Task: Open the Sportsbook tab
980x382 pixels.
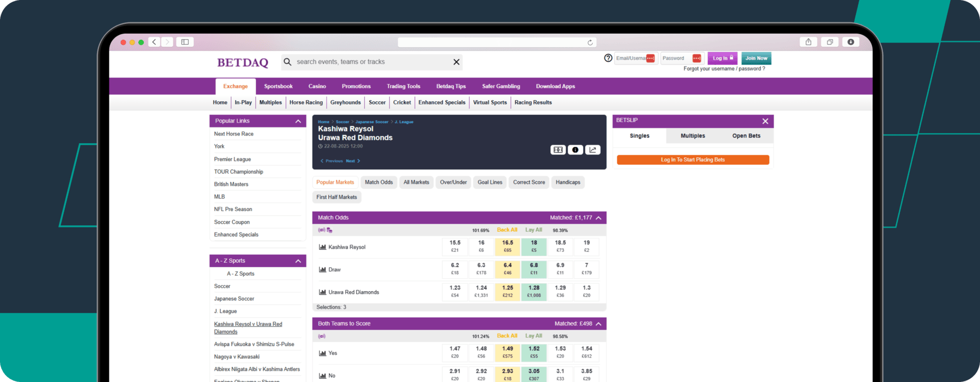Action: [278, 87]
